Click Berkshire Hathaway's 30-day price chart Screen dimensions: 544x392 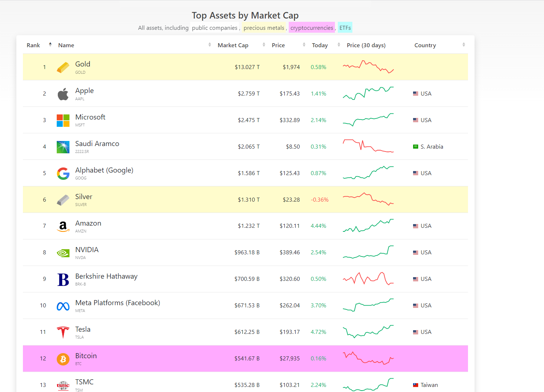(368, 279)
